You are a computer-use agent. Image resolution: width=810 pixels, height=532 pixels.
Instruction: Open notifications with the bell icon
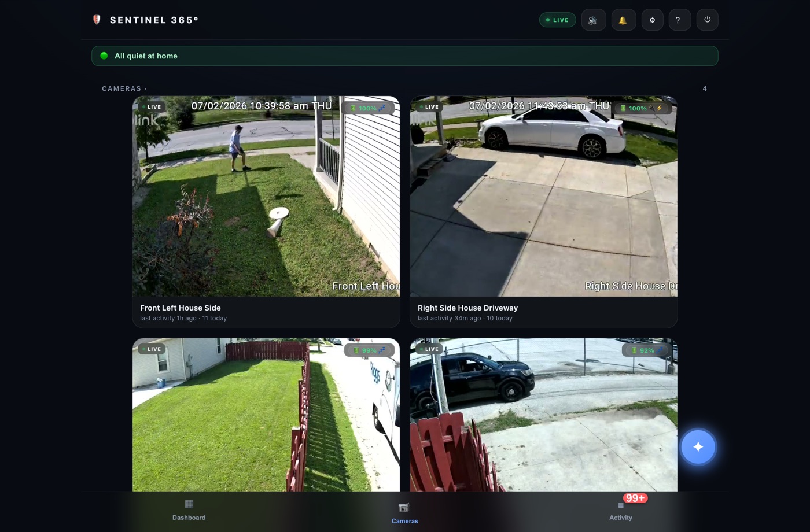tap(623, 20)
